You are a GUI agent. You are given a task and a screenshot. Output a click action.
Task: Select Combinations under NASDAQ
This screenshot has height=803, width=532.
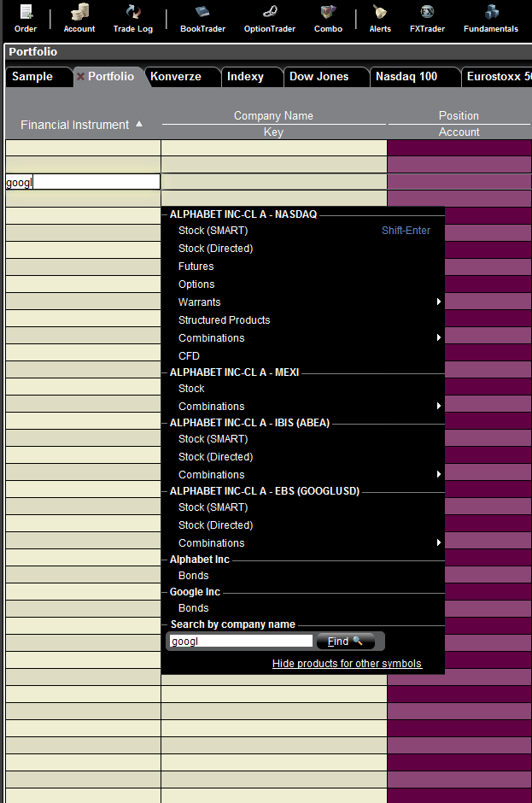pyautogui.click(x=212, y=338)
